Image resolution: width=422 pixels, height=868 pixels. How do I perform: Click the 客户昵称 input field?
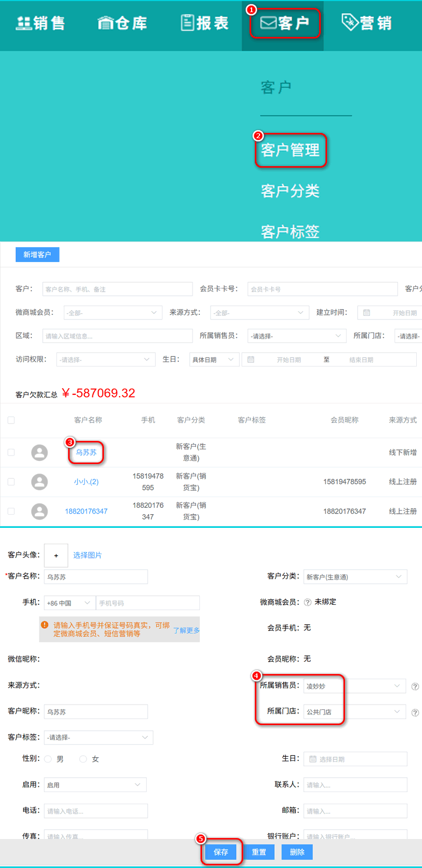[95, 711]
